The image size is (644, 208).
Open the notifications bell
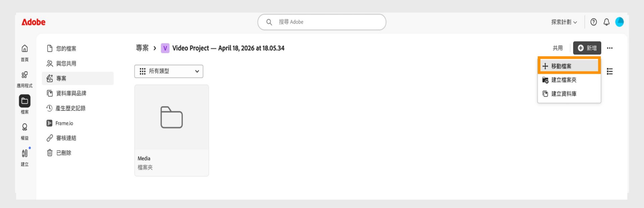pyautogui.click(x=606, y=22)
